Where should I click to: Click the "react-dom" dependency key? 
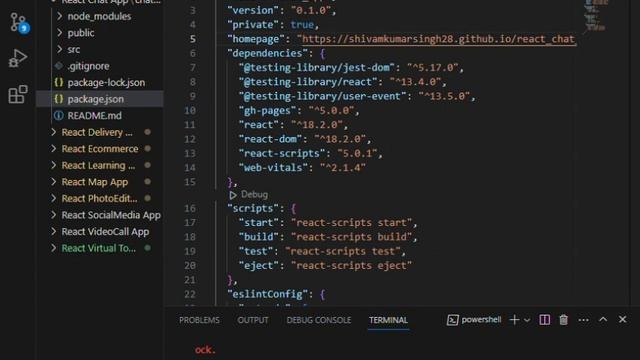pos(270,139)
